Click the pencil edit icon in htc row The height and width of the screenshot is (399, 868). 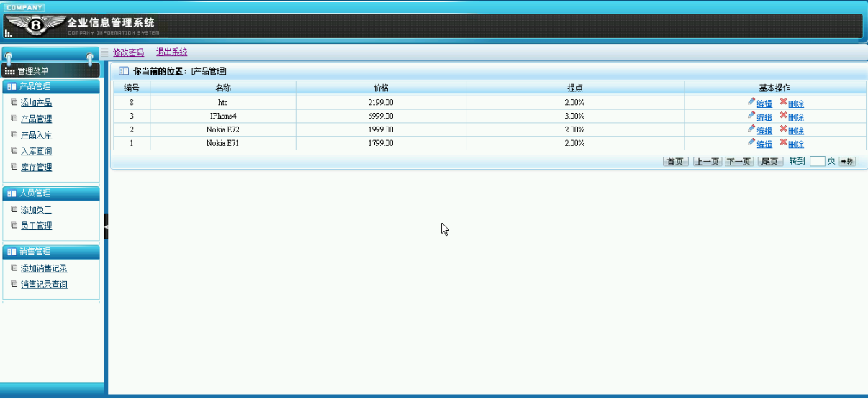point(751,101)
